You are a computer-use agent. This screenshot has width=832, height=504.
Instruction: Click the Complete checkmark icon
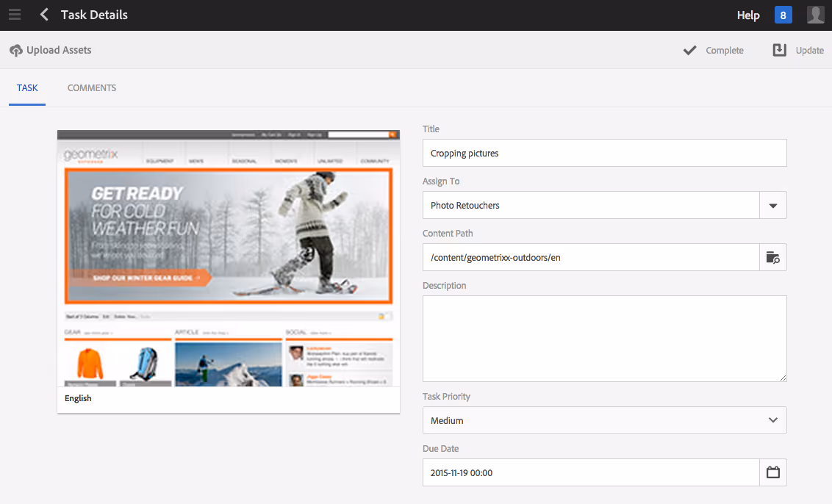[x=689, y=50]
